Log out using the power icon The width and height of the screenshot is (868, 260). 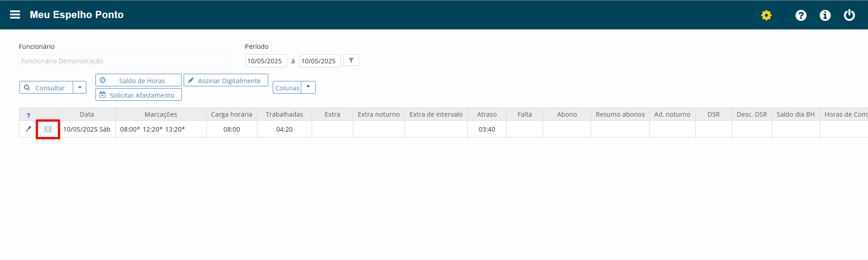click(x=849, y=15)
